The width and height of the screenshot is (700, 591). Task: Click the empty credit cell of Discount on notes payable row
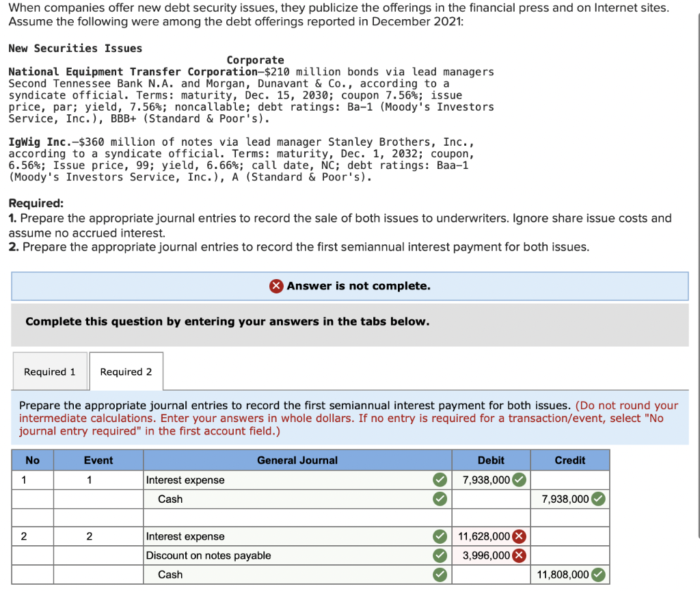click(x=570, y=555)
